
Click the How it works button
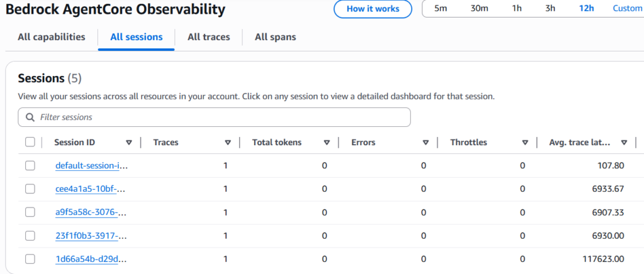click(x=373, y=9)
